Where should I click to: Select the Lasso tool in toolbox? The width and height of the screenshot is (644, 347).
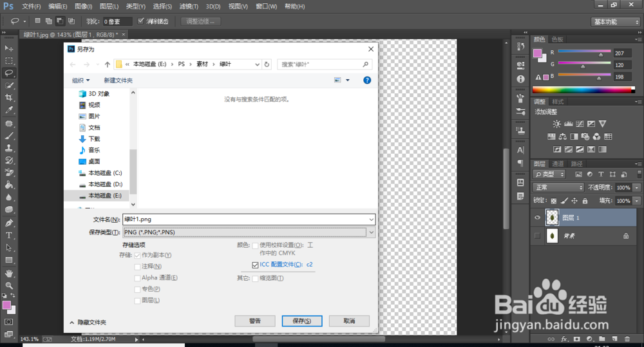point(8,73)
